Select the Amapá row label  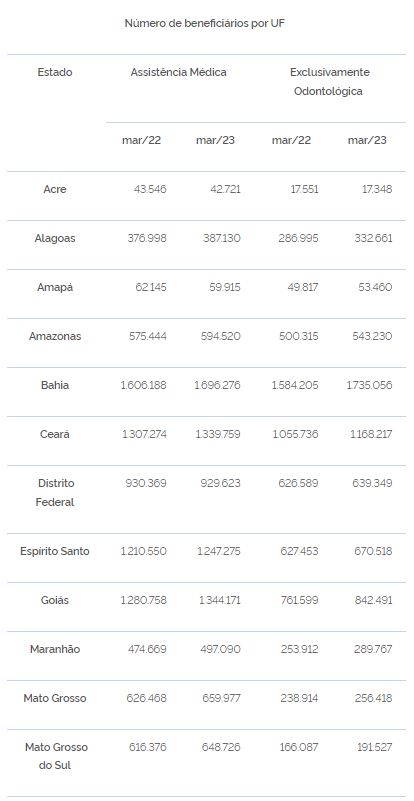coord(55,287)
